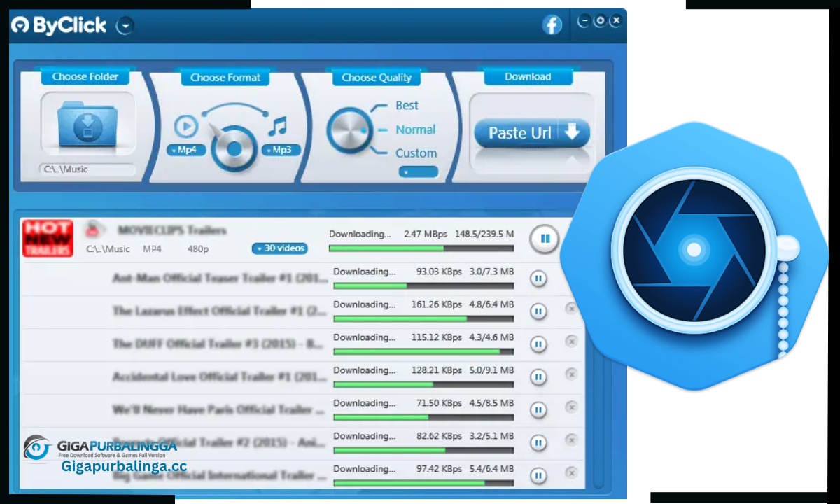Pause the Official Trailer #2 (2015) download

(538, 443)
